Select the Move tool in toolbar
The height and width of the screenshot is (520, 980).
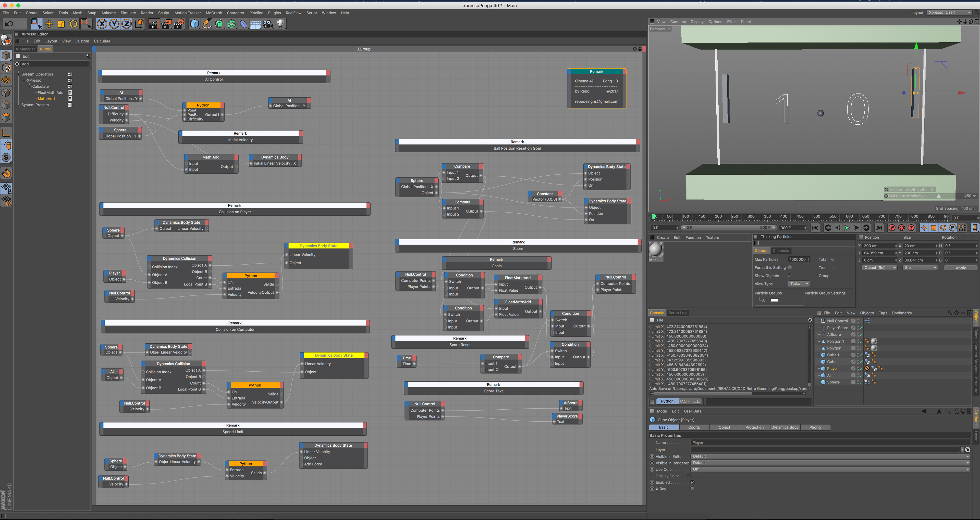click(49, 24)
